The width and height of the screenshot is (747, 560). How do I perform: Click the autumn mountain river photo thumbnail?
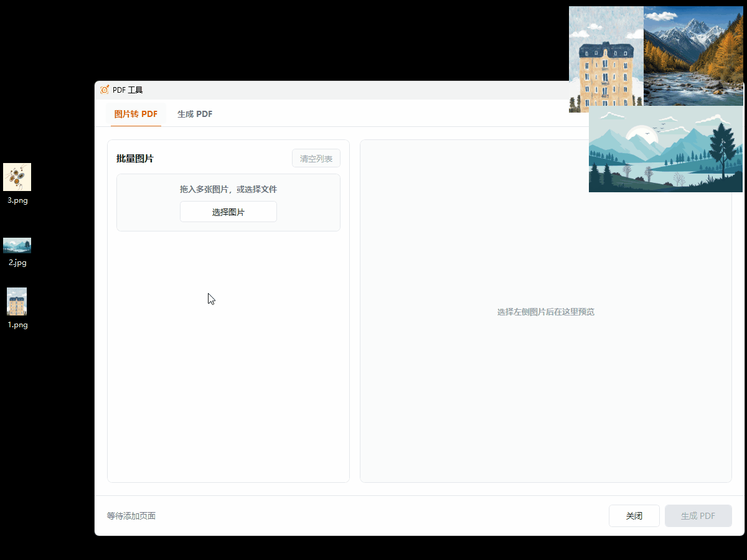[693, 56]
